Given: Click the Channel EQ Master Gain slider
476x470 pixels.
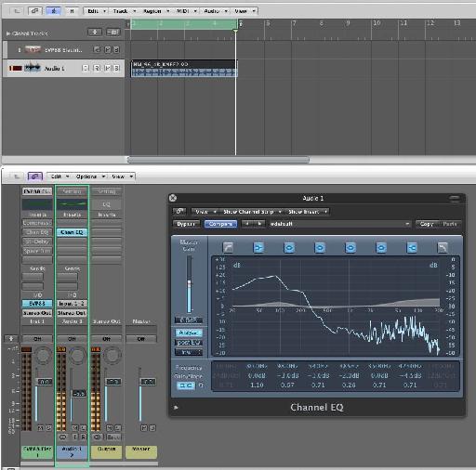Looking at the screenshot, I should click(189, 284).
